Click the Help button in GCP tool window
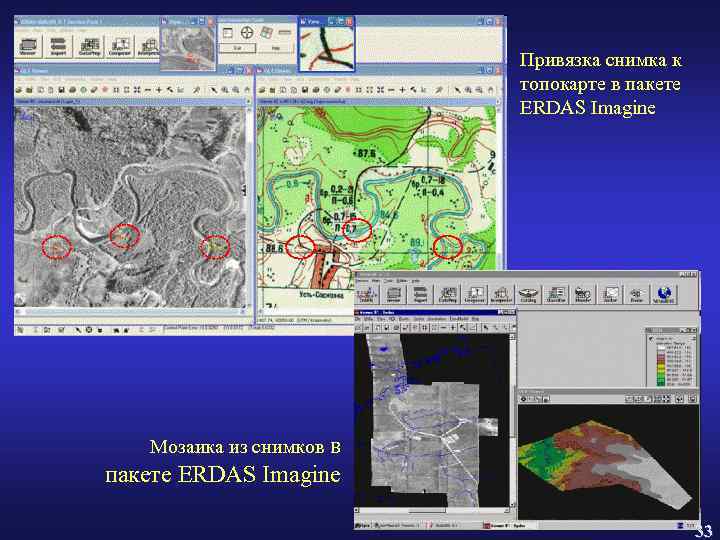Screen dimensions: 720x540 pyautogui.click(x=276, y=48)
